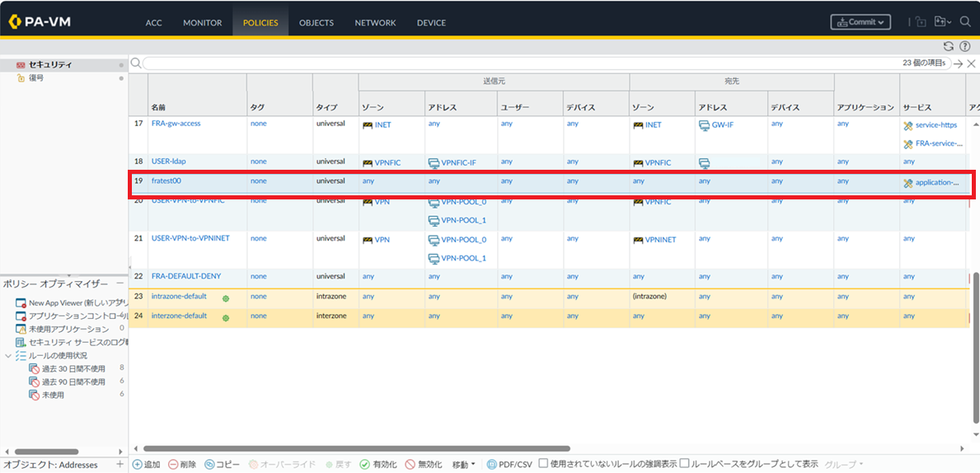Screen dimensions: 980x473
Task: Open the NETWORK tab
Action: click(x=375, y=23)
